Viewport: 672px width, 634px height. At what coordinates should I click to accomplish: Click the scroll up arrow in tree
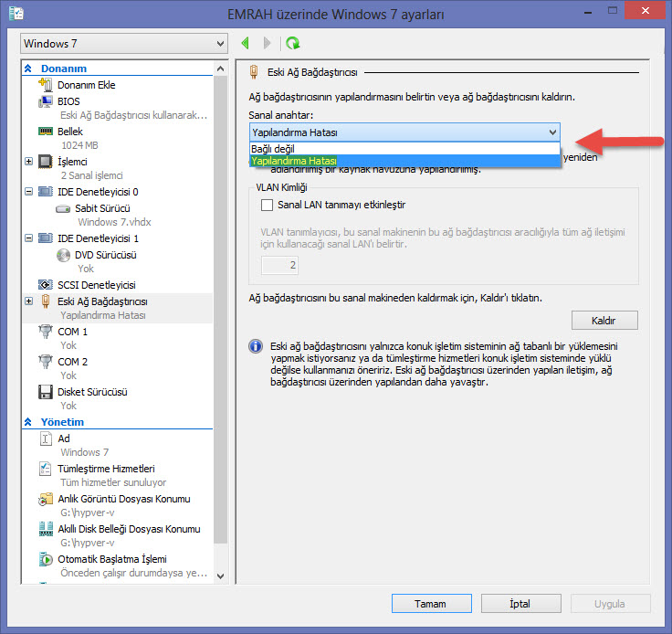221,69
